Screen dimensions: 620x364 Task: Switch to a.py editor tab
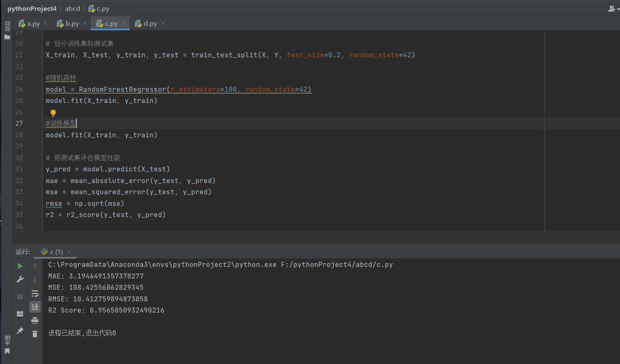click(x=33, y=24)
